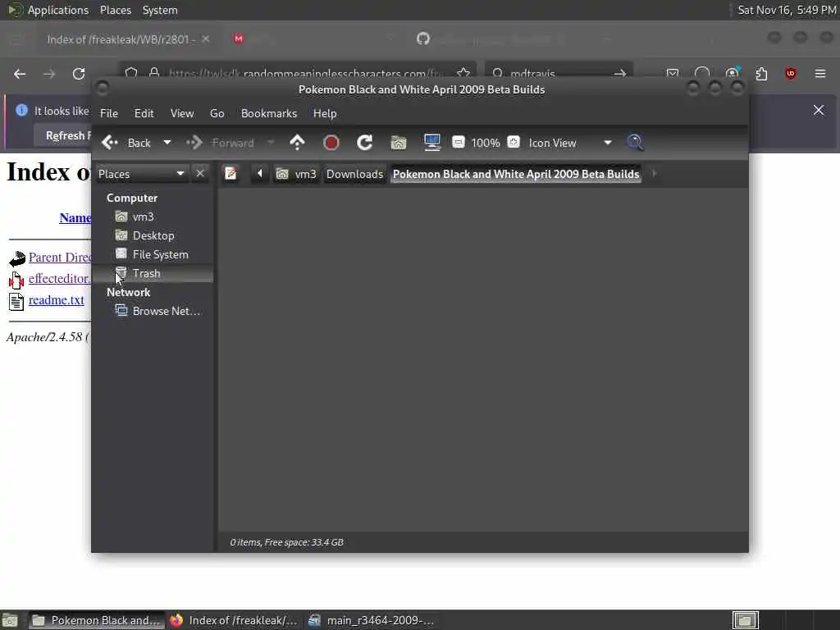The width and height of the screenshot is (840, 630).
Task: Reload the current folder
Action: pyautogui.click(x=365, y=143)
